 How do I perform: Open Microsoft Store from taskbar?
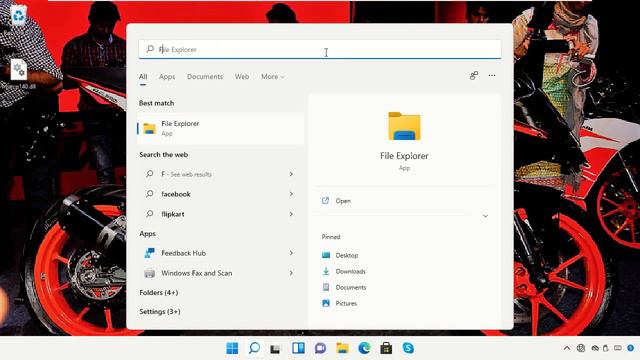386,348
